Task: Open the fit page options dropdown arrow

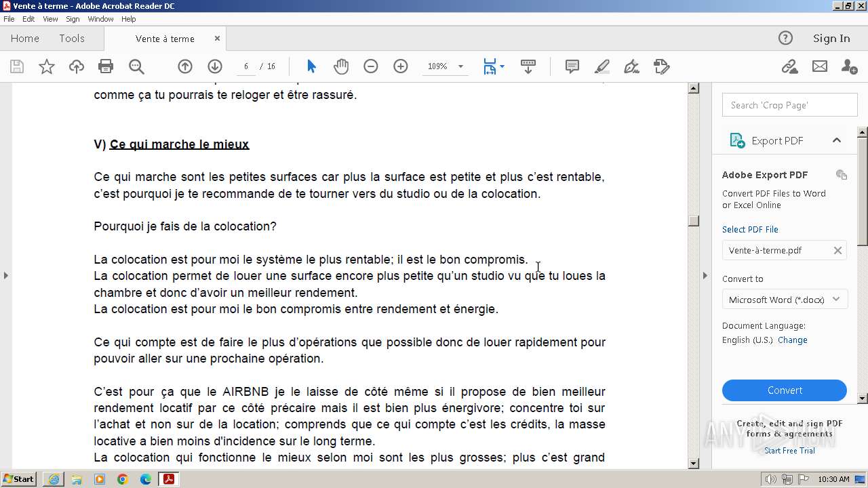Action: point(502,66)
